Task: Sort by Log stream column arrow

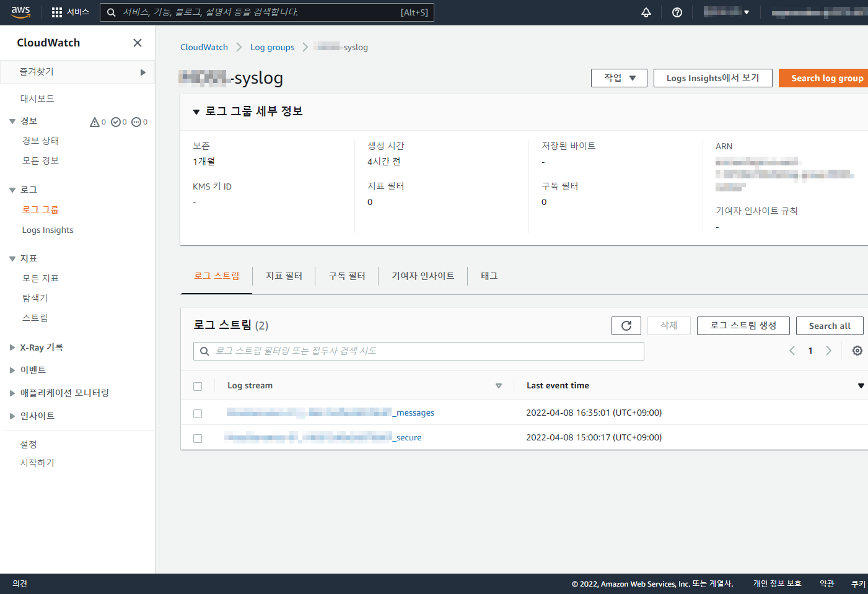Action: point(499,386)
